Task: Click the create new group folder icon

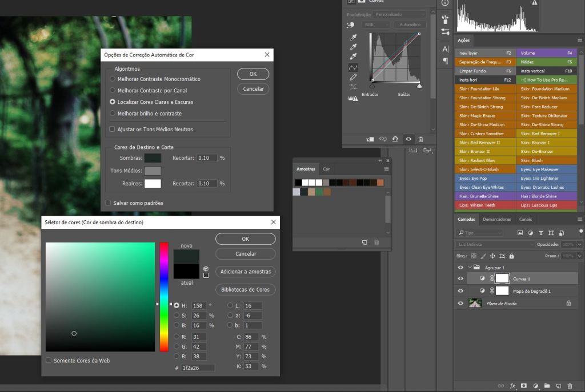Action: pos(547,386)
